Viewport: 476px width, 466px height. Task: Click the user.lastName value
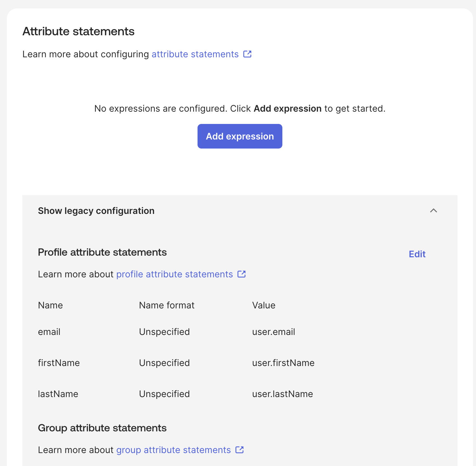coord(283,394)
